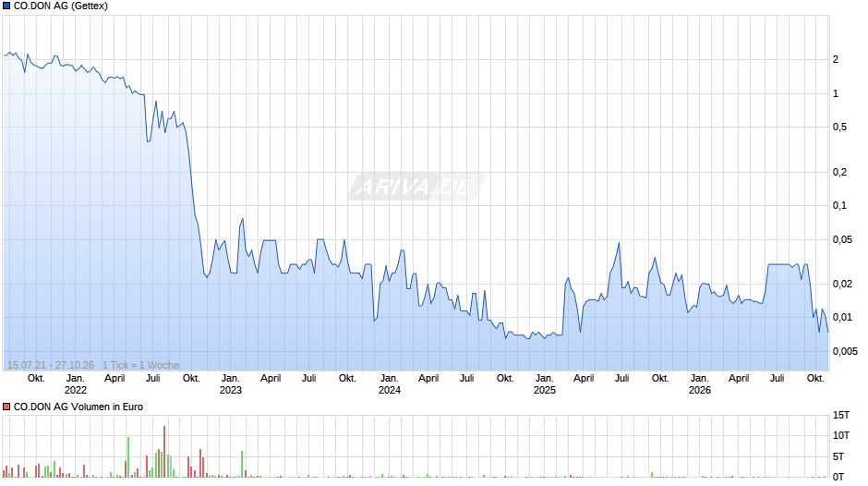Click the year label '2024'
This screenshot has height=486, width=868.
click(389, 390)
